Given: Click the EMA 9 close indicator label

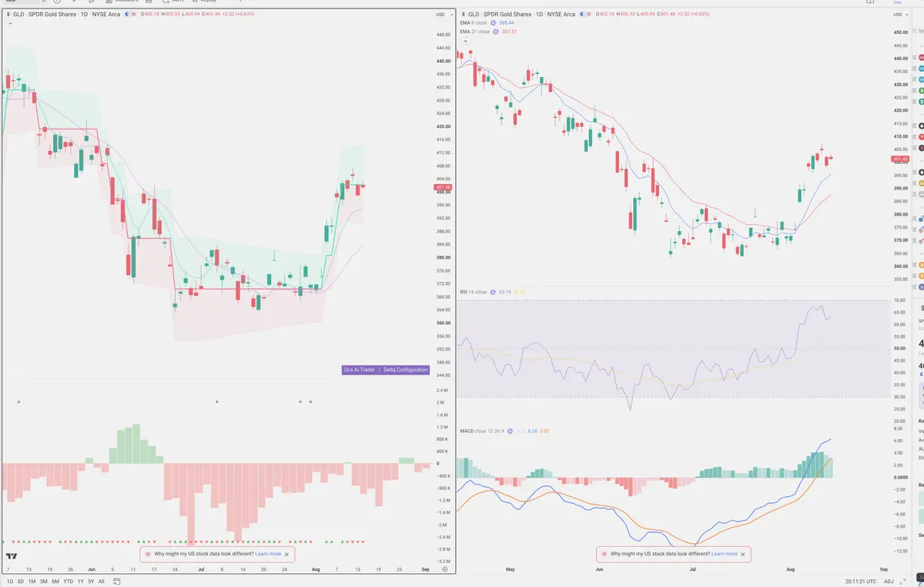Looking at the screenshot, I should pyautogui.click(x=474, y=23).
